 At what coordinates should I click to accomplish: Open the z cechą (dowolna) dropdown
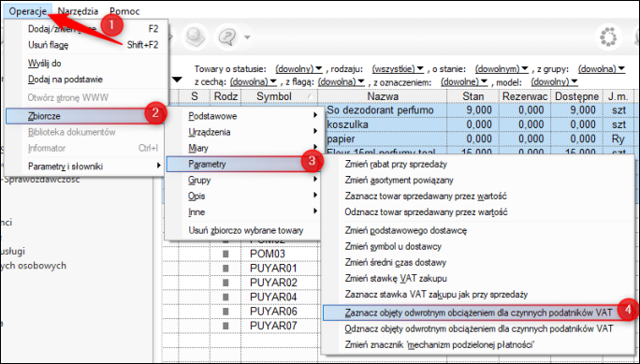pos(254,82)
